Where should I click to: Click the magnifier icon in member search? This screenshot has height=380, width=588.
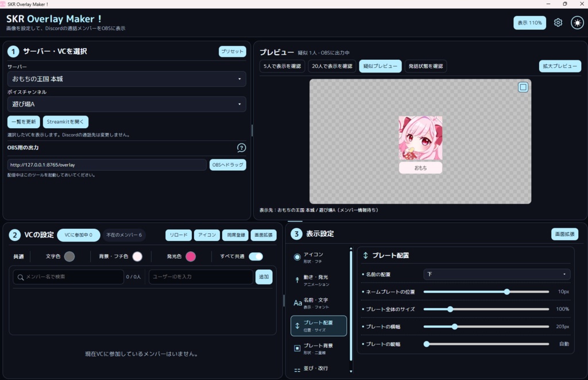pos(21,277)
